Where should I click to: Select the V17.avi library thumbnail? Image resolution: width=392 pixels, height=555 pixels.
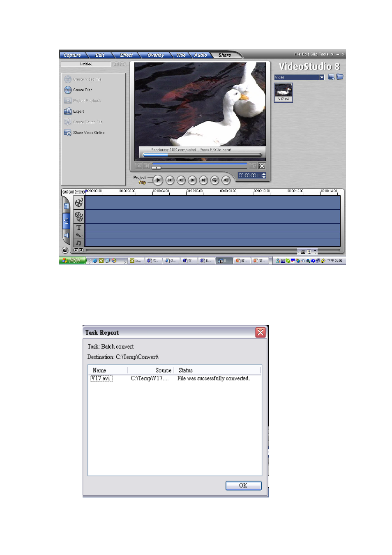point(283,92)
